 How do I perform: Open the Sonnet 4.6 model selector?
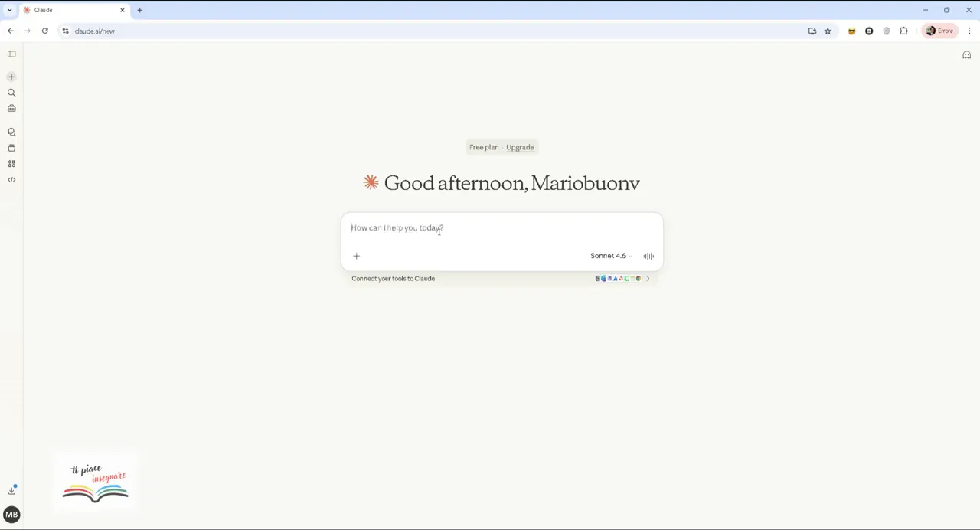click(611, 256)
